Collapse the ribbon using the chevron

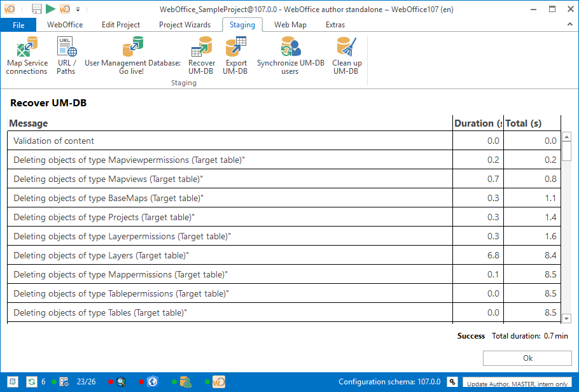point(571,25)
